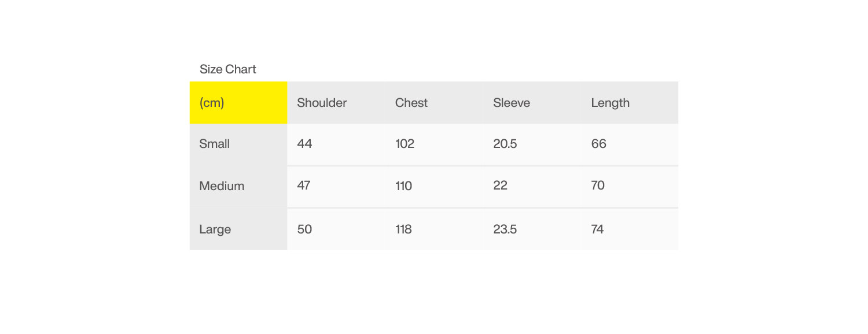Click Small sleeve value 20.5
This screenshot has height=334, width=868.
coord(505,144)
